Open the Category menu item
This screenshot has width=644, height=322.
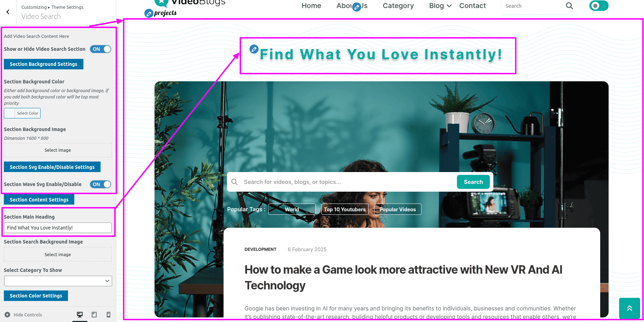pyautogui.click(x=398, y=6)
